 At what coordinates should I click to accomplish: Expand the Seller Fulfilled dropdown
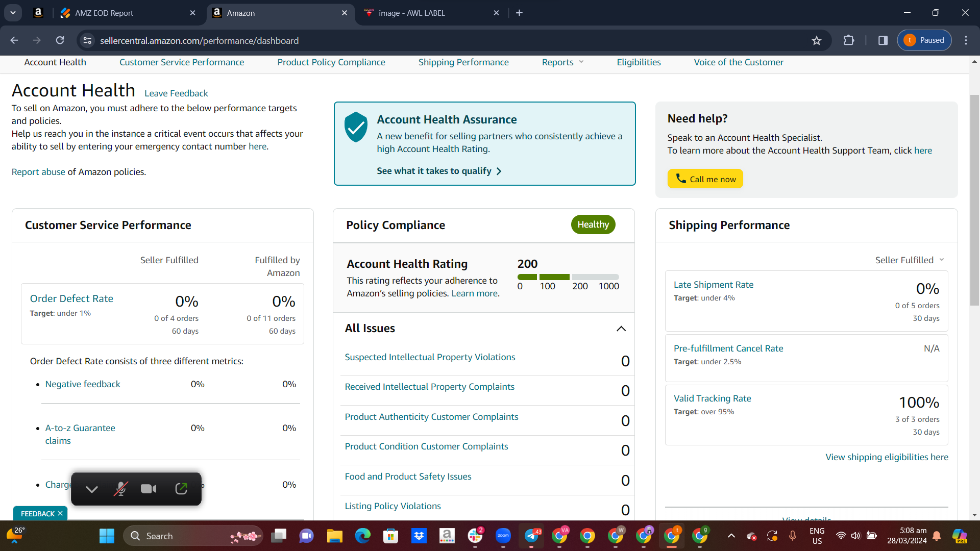click(x=910, y=260)
